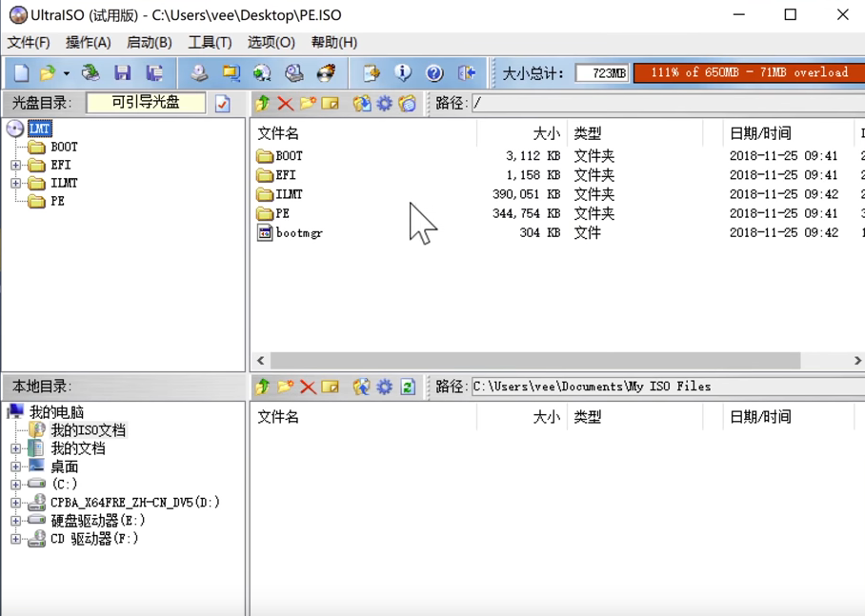The image size is (865, 616).
Task: Click the flaming-disc Burn image icon
Action: tap(326, 72)
